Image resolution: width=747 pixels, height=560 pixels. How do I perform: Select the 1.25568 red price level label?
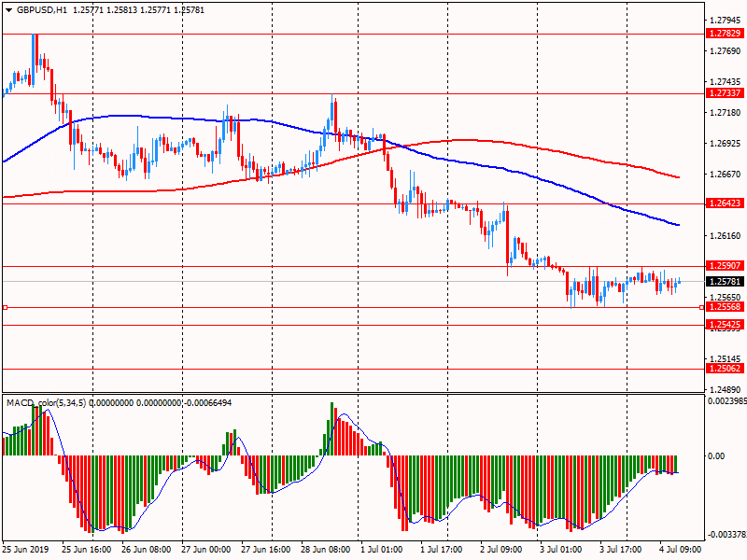pos(725,307)
